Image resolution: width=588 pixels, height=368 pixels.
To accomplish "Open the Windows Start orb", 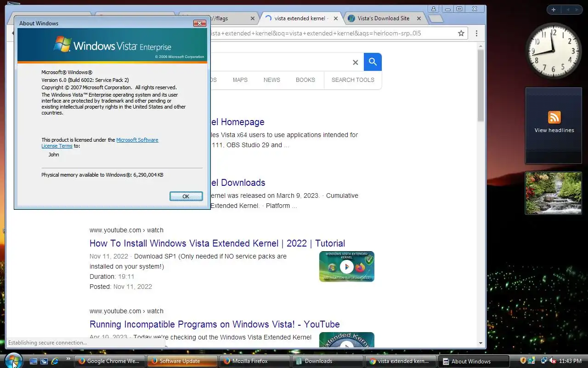I will tap(13, 361).
